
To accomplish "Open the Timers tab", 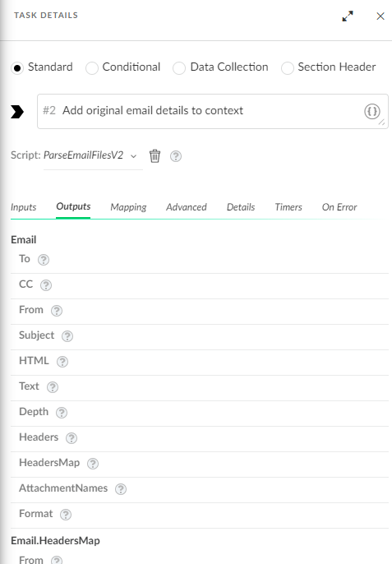I will [288, 207].
